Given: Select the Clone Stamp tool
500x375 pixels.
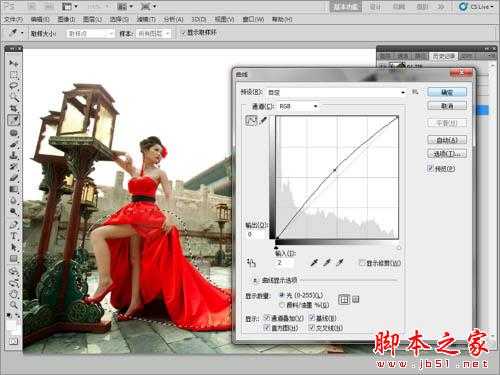Looking at the screenshot, I should tap(14, 155).
